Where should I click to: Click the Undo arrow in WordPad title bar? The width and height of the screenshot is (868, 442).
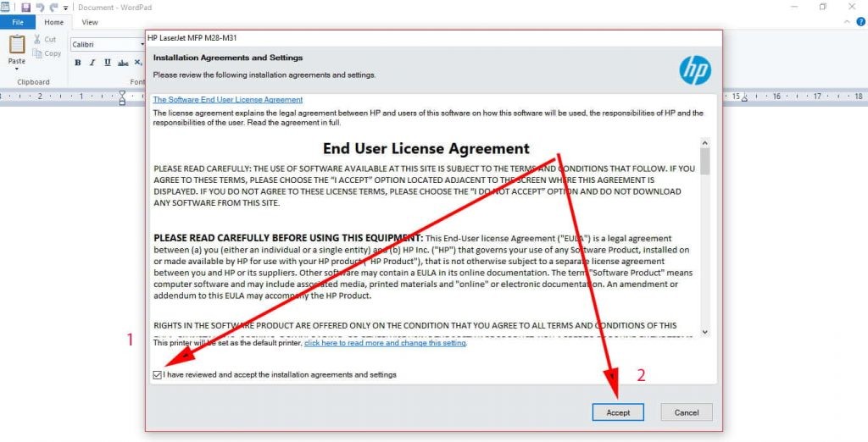pos(40,7)
